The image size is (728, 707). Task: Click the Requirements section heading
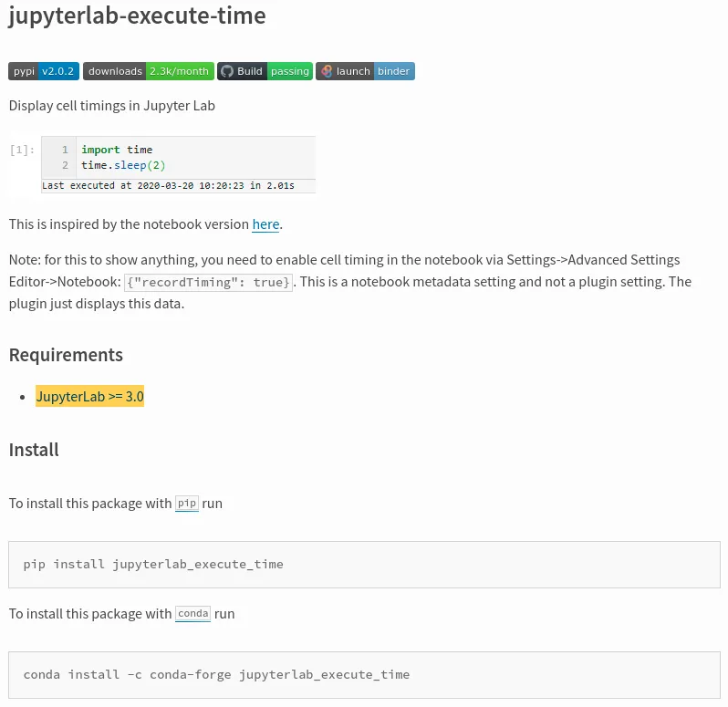66,355
